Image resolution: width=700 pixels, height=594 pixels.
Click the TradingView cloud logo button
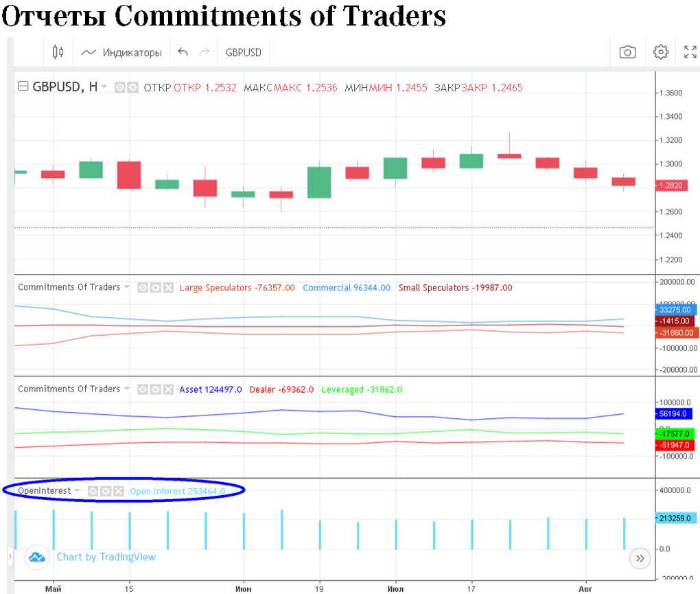point(36,557)
